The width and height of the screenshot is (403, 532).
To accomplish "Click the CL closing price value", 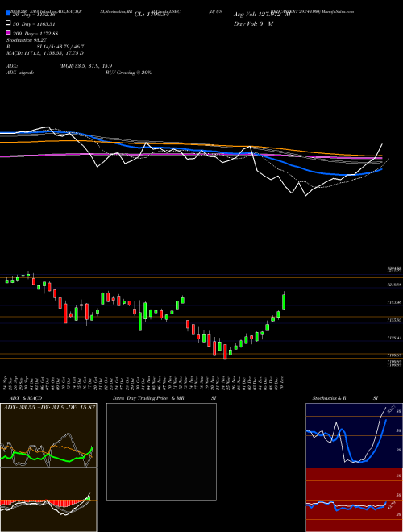I will (x=152, y=15).
